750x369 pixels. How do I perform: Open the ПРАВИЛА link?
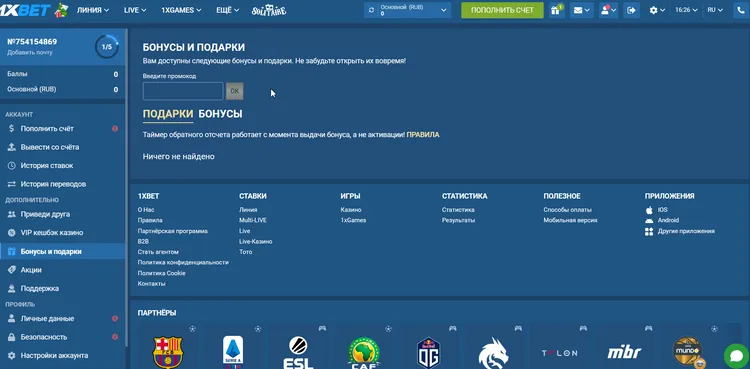pyautogui.click(x=423, y=135)
